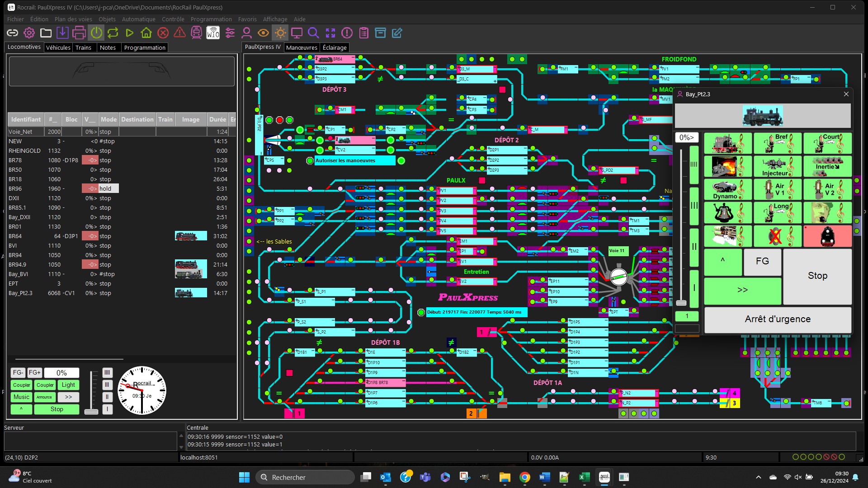This screenshot has height=488, width=868.
Task: Click red locomotive headlight function button
Action: (x=827, y=236)
